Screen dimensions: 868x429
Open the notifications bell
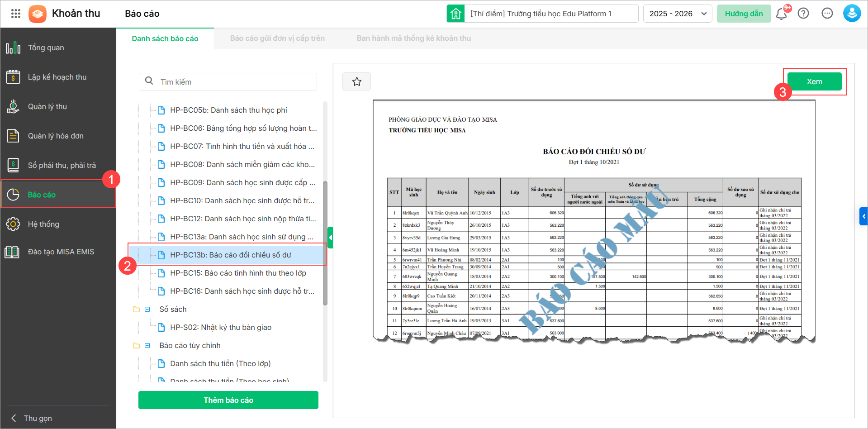coord(781,14)
